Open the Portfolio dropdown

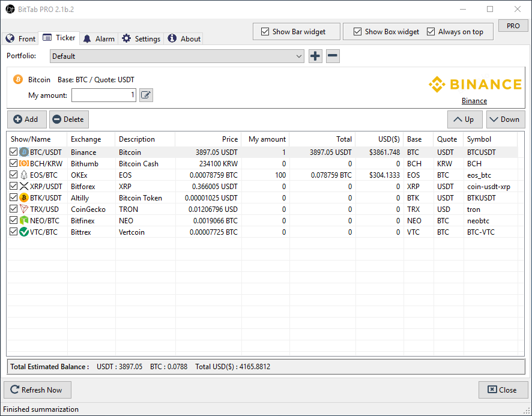click(299, 55)
